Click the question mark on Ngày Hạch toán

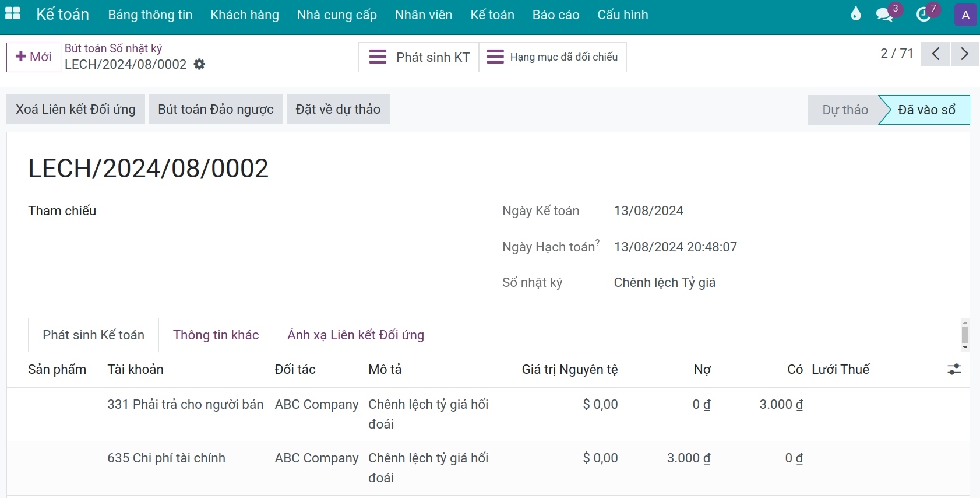click(x=597, y=243)
